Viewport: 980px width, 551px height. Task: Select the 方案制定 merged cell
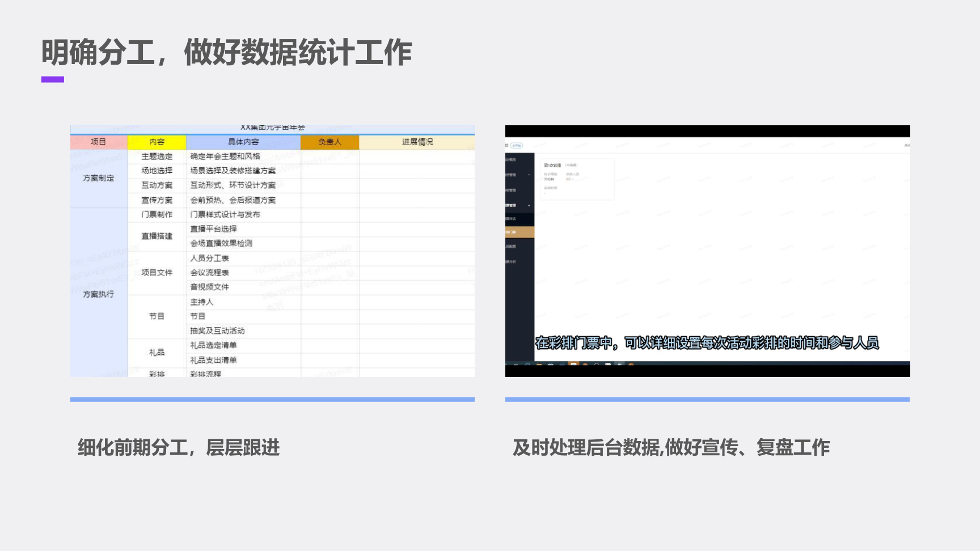click(x=99, y=178)
